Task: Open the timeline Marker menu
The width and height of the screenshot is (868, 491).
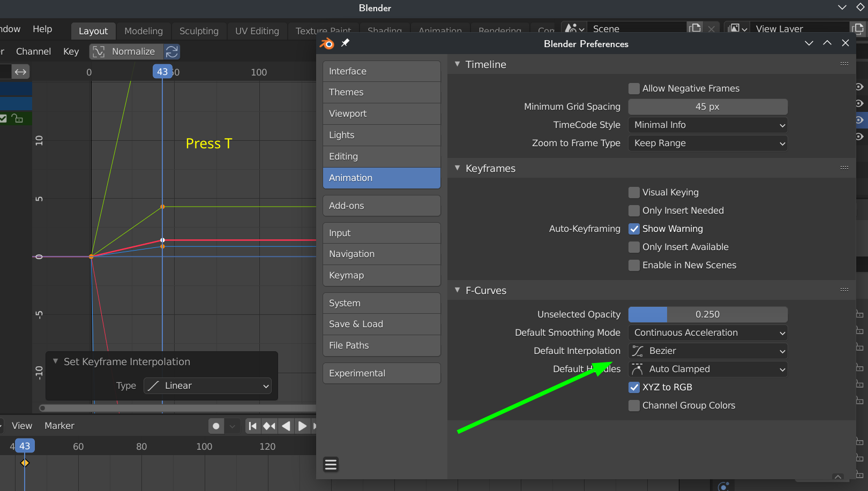Action: pyautogui.click(x=59, y=426)
